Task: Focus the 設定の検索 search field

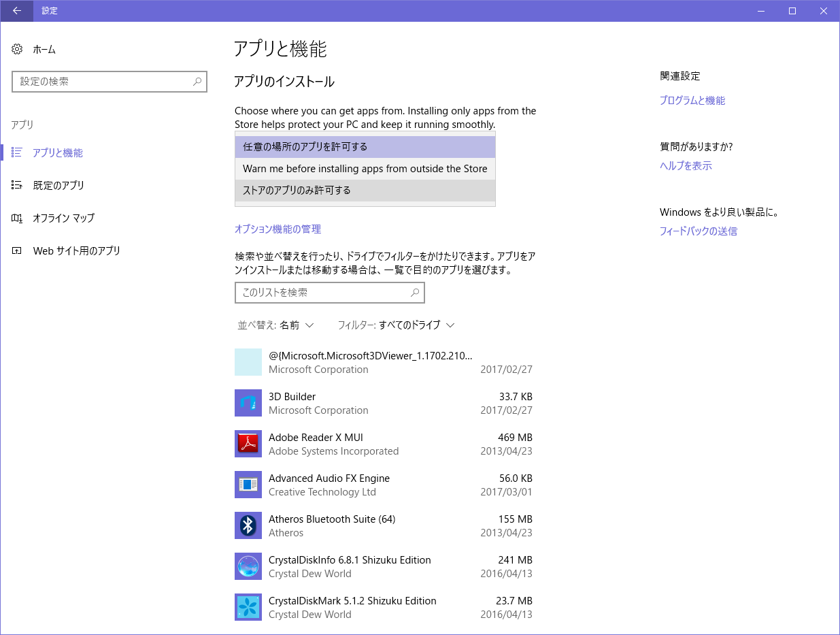Action: tap(110, 82)
